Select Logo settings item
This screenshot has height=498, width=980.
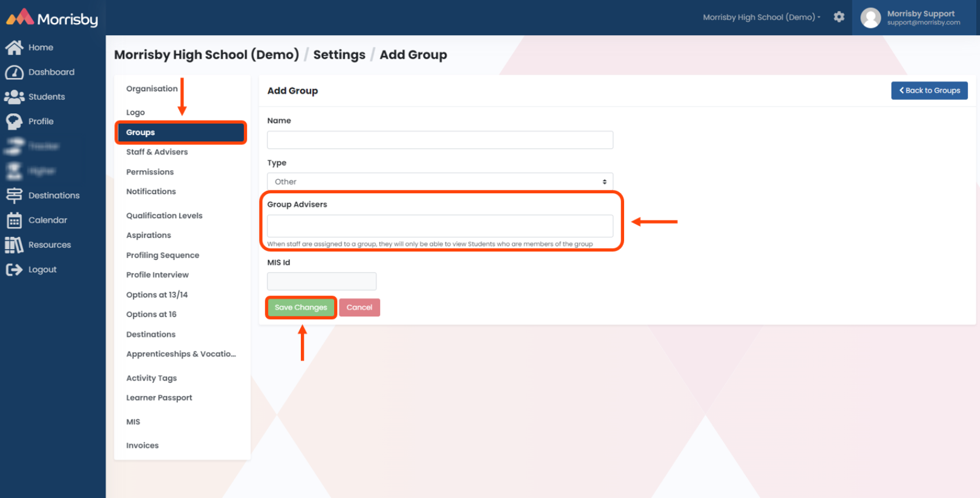pyautogui.click(x=136, y=113)
